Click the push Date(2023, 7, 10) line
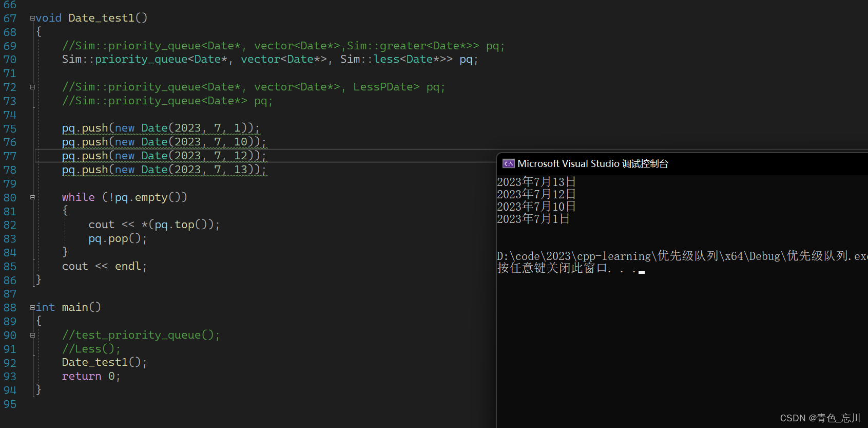868x428 pixels. (x=164, y=142)
